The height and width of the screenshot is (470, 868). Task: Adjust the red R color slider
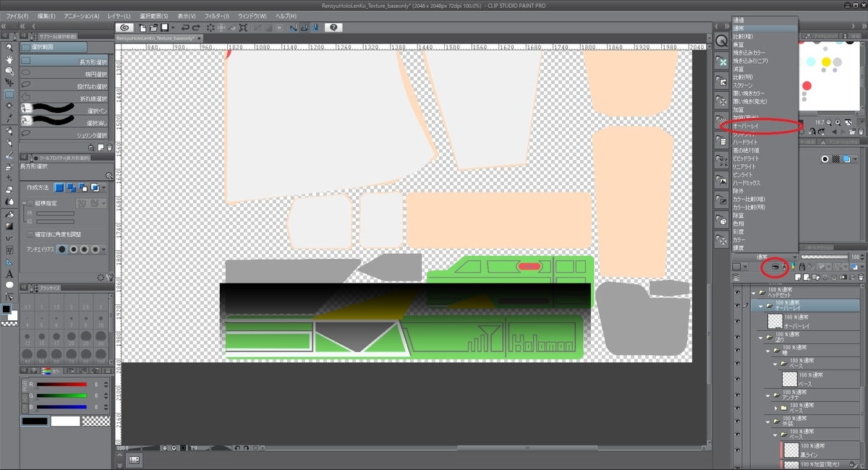point(61,385)
